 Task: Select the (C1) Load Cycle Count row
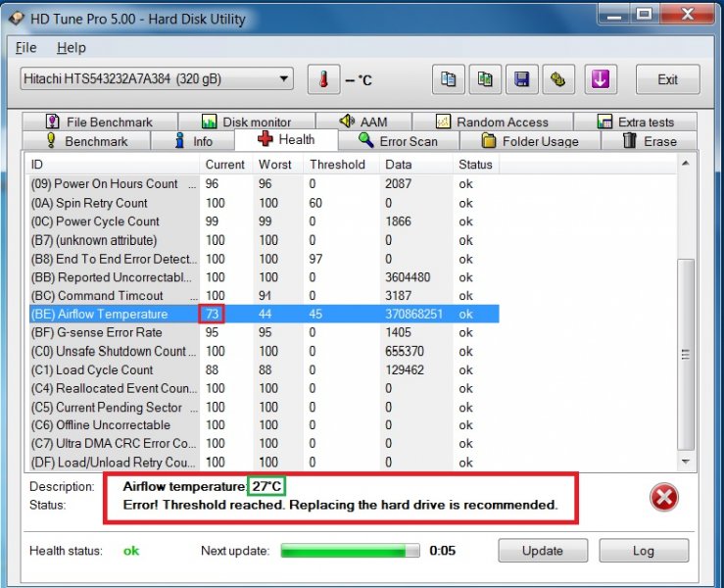point(265,370)
